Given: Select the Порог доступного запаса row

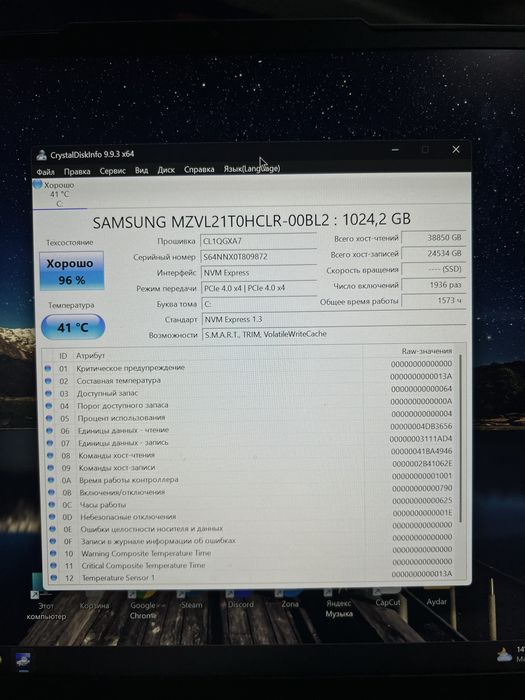Looking at the screenshot, I should 249,405.
